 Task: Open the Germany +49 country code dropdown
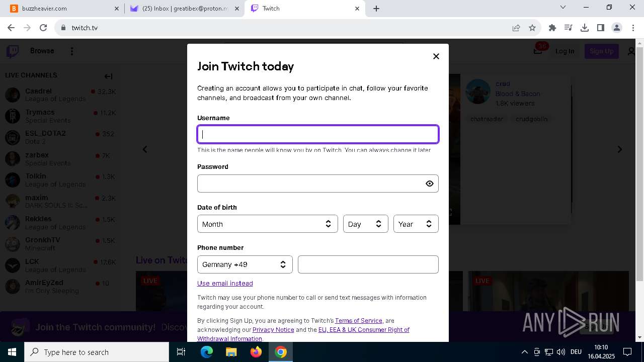[x=245, y=264]
